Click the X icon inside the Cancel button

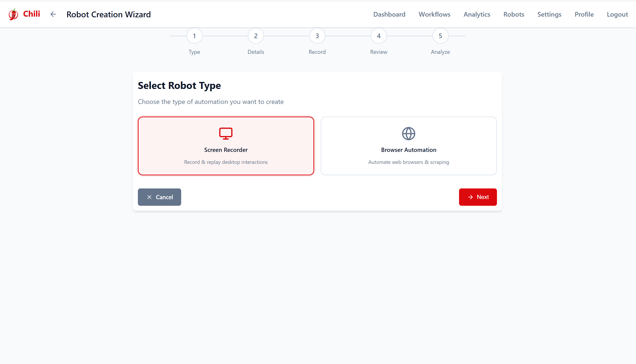[150, 197]
